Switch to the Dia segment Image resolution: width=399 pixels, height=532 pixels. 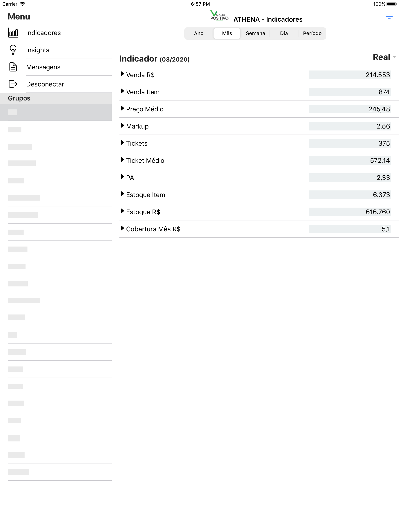click(x=284, y=33)
